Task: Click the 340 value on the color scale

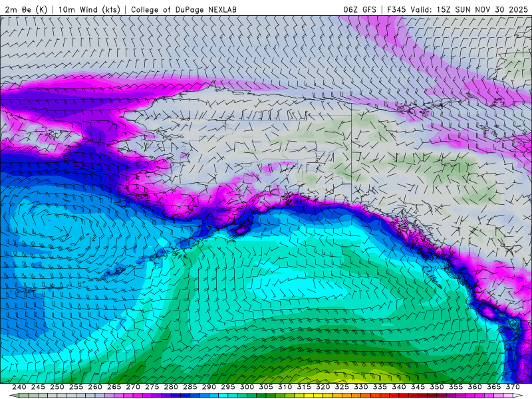Action: coord(399,387)
